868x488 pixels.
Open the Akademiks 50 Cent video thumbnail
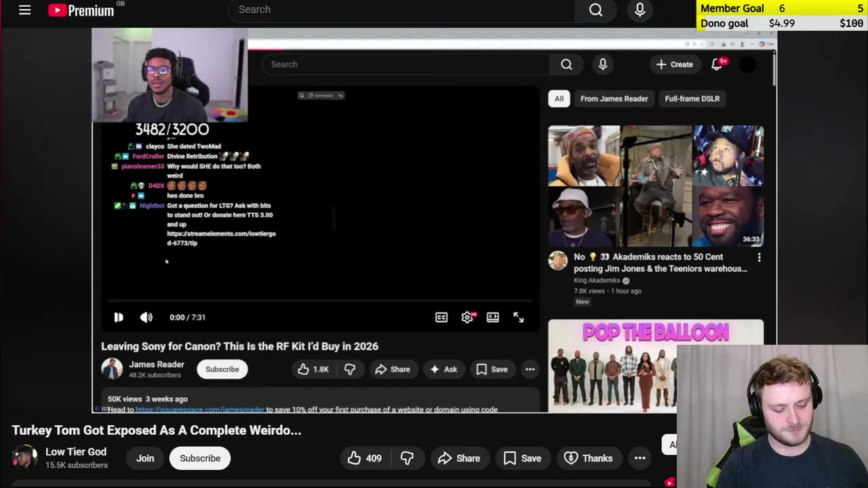(656, 186)
